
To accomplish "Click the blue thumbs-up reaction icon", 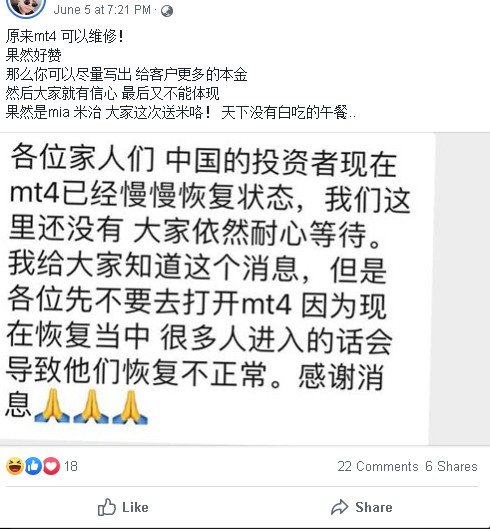I will (33, 466).
